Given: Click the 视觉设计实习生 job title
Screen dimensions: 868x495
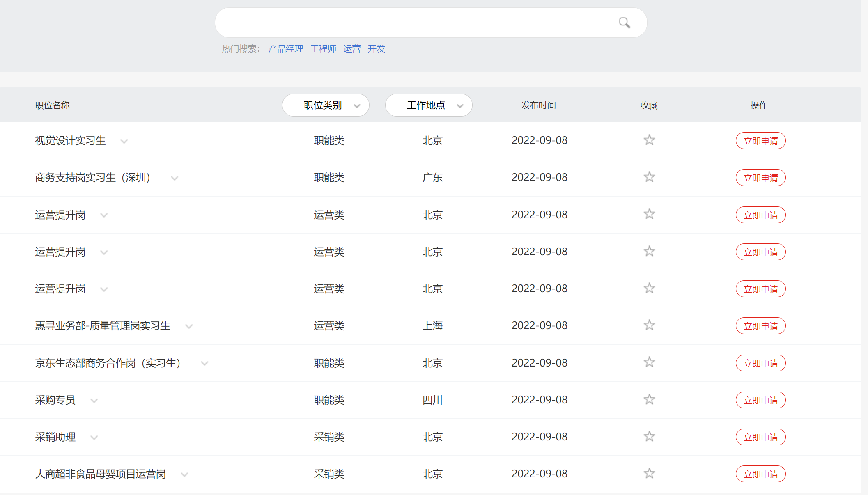Looking at the screenshot, I should (x=70, y=141).
